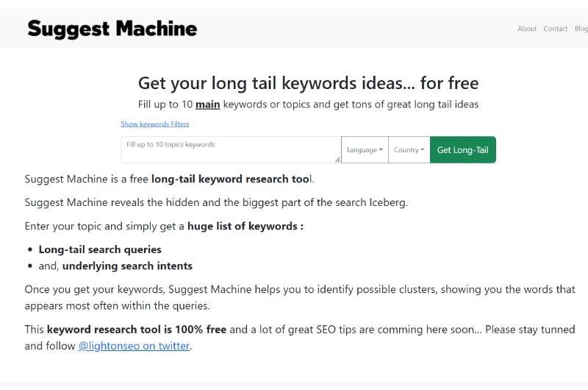Click the main headline about long tail keywords
588x390 pixels.
click(x=308, y=83)
